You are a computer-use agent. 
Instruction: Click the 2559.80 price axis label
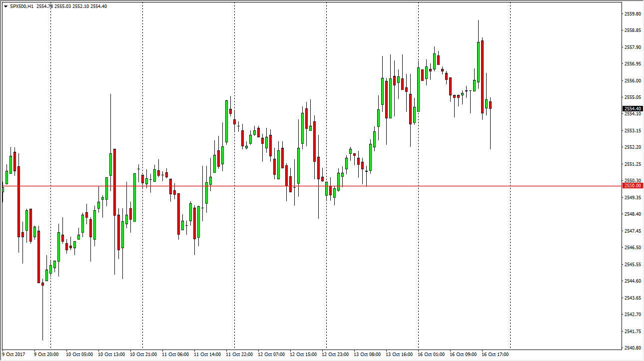click(632, 13)
